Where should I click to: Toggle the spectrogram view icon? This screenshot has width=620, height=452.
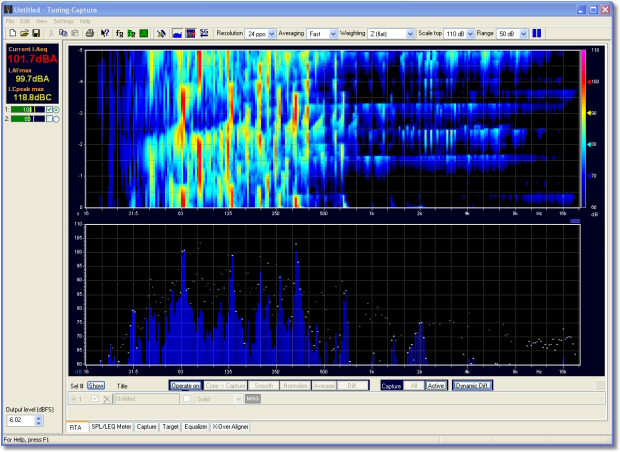pyautogui.click(x=191, y=34)
